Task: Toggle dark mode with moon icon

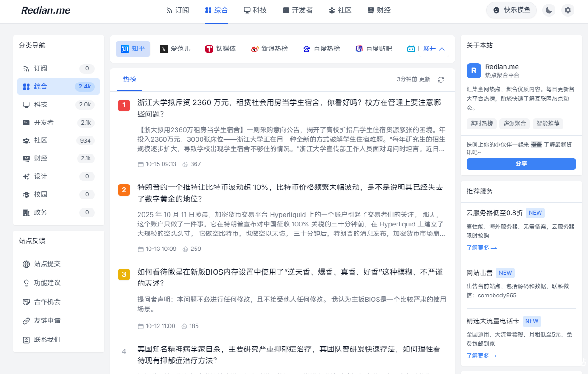Action: click(x=549, y=10)
